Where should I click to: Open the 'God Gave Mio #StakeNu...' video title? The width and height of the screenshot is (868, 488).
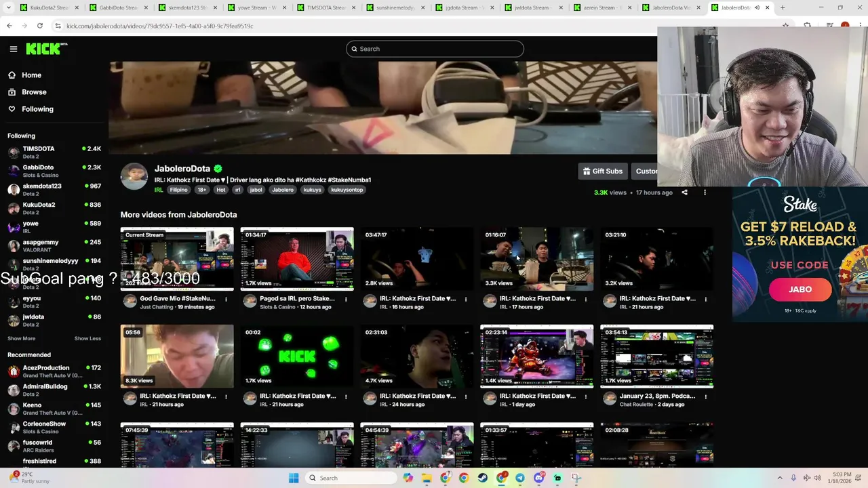coord(178,298)
